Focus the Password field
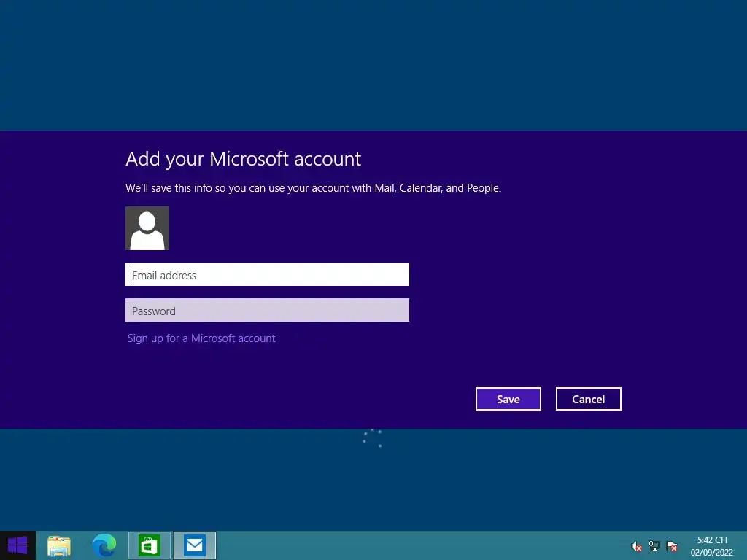The height and width of the screenshot is (560, 747). [267, 310]
